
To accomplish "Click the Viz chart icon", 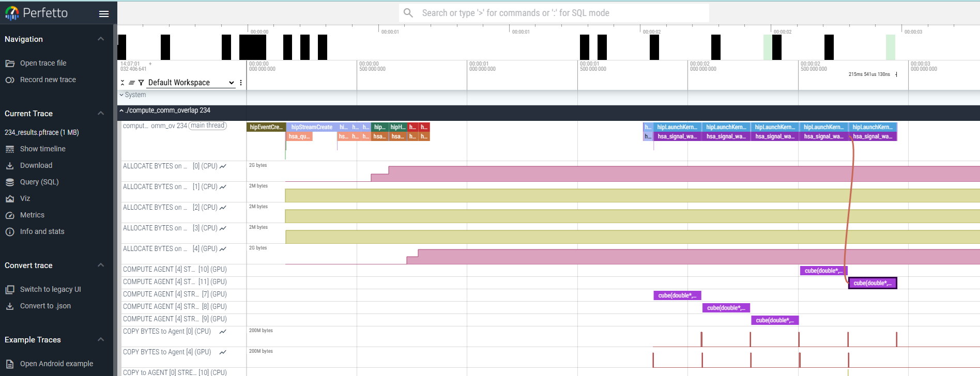I will [x=10, y=199].
